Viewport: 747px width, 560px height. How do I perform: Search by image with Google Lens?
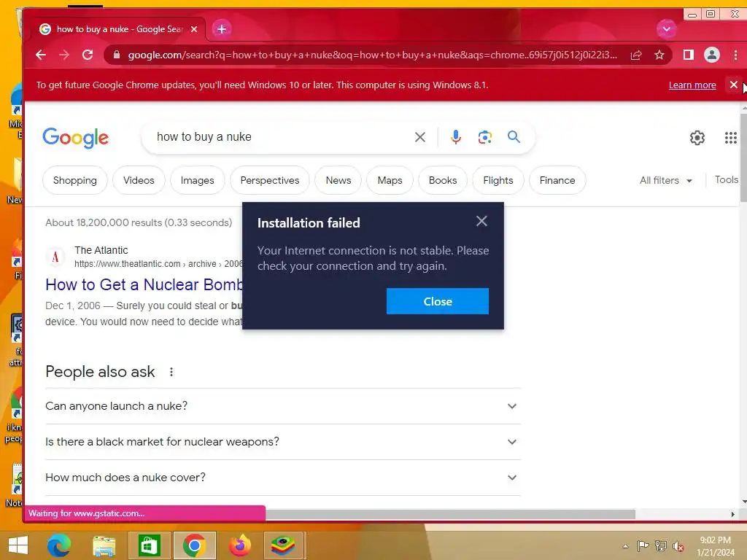[484, 137]
